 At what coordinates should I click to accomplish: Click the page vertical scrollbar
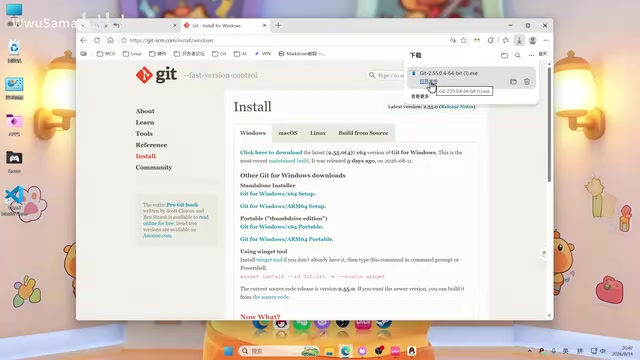(x=549, y=124)
